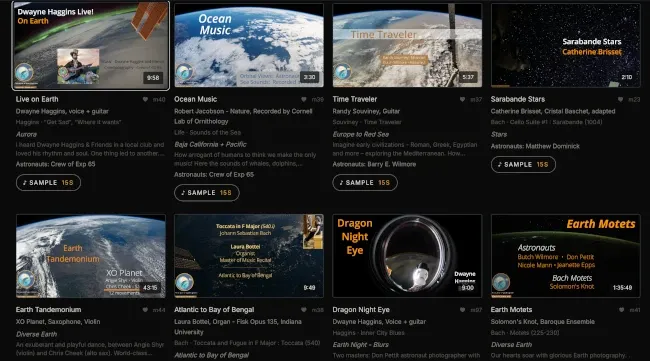650x361 pixels.
Task: Click 'Aurora' label under Live on Earth
Action: pos(26,134)
